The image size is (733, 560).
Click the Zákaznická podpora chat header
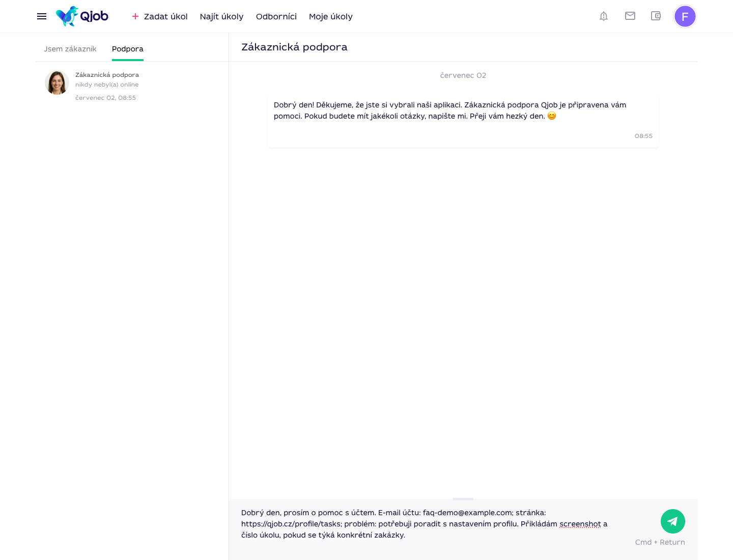(294, 47)
